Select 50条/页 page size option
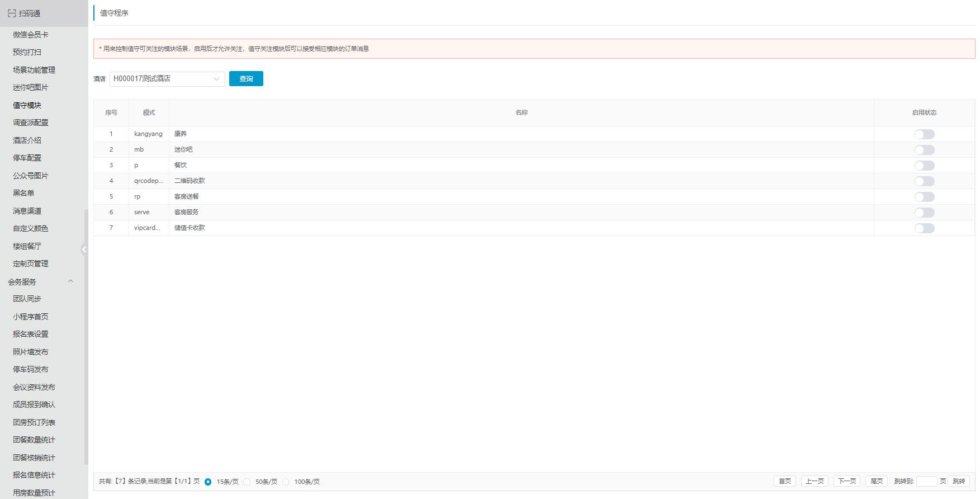The height and width of the screenshot is (499, 980). (x=247, y=482)
